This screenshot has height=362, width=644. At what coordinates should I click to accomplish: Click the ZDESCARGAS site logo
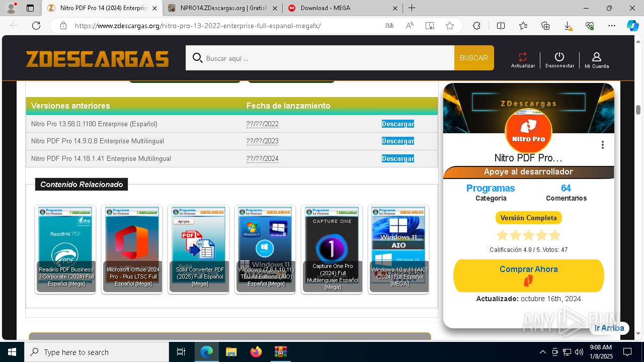[x=97, y=58]
